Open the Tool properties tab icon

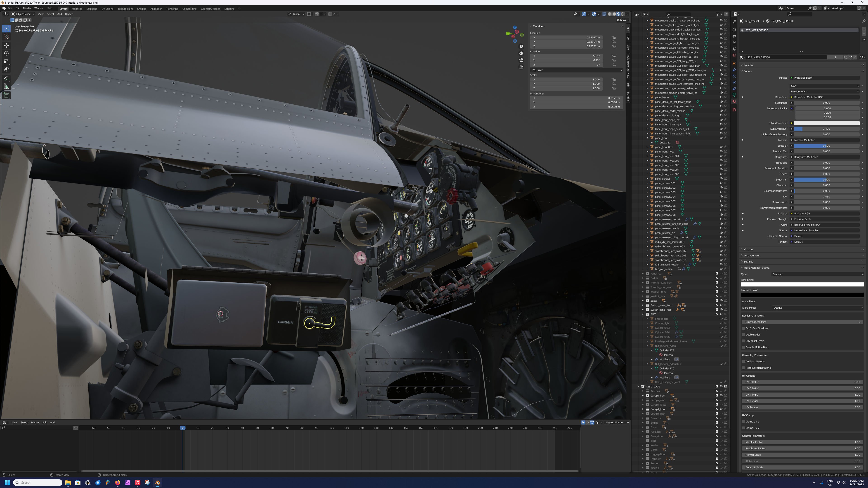pos(734,22)
